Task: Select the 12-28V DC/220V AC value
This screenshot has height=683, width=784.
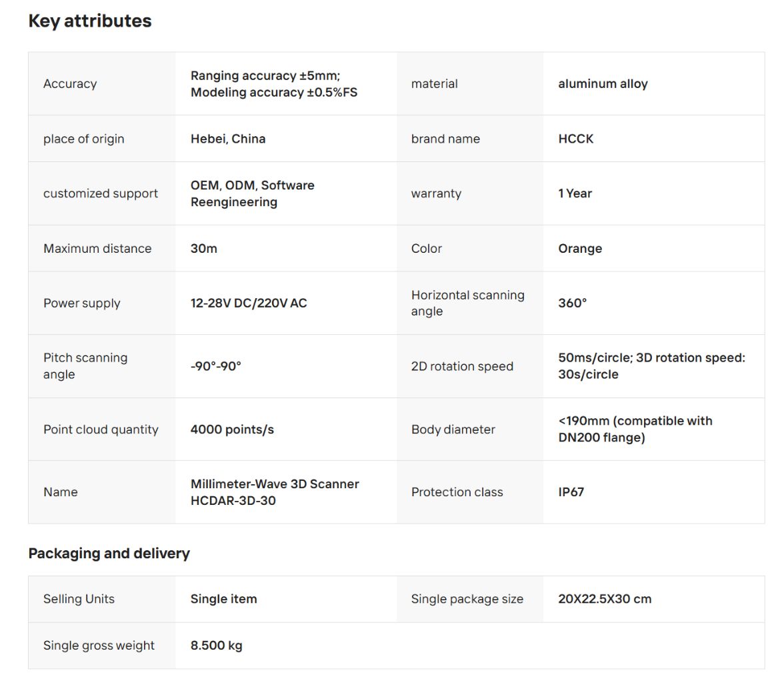Action: [x=249, y=303]
